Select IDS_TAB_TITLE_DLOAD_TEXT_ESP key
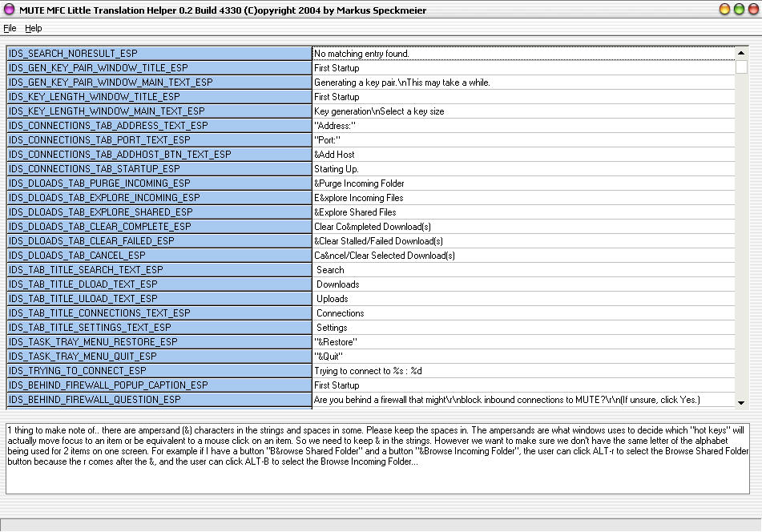762x532 pixels. point(159,284)
